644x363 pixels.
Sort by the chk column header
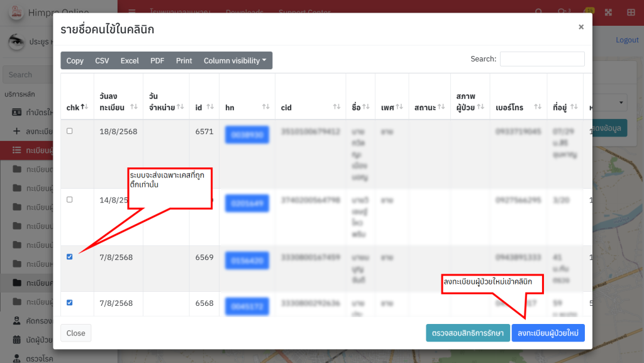[x=77, y=108]
